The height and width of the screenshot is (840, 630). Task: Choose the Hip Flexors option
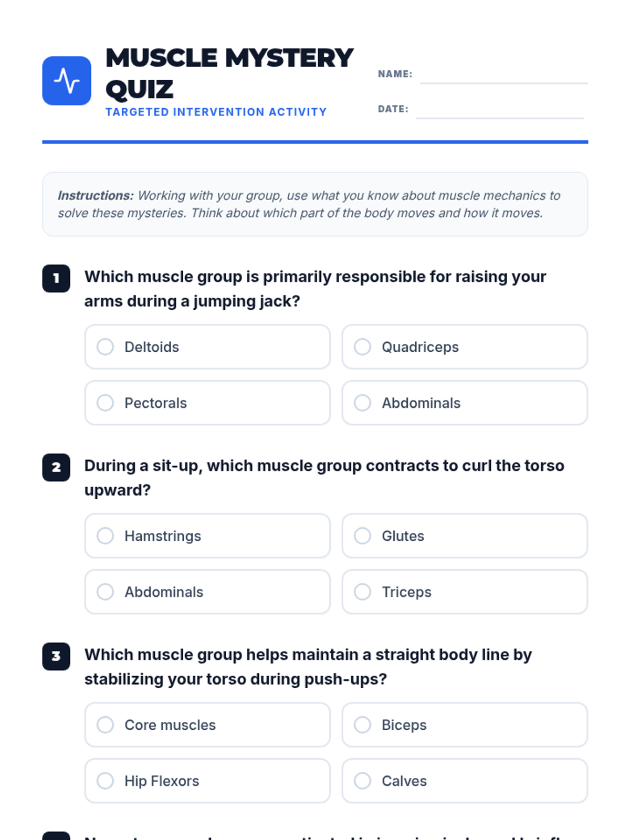(x=207, y=781)
